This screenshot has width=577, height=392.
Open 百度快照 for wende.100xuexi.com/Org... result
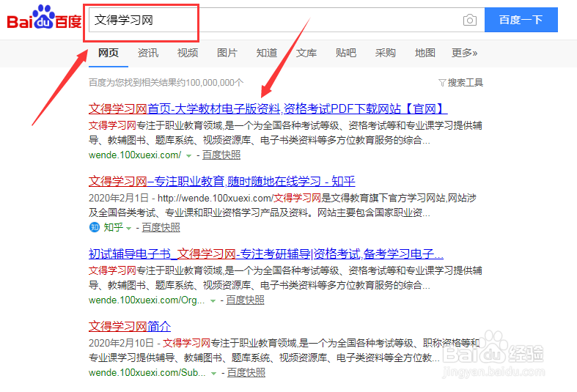coord(245,300)
